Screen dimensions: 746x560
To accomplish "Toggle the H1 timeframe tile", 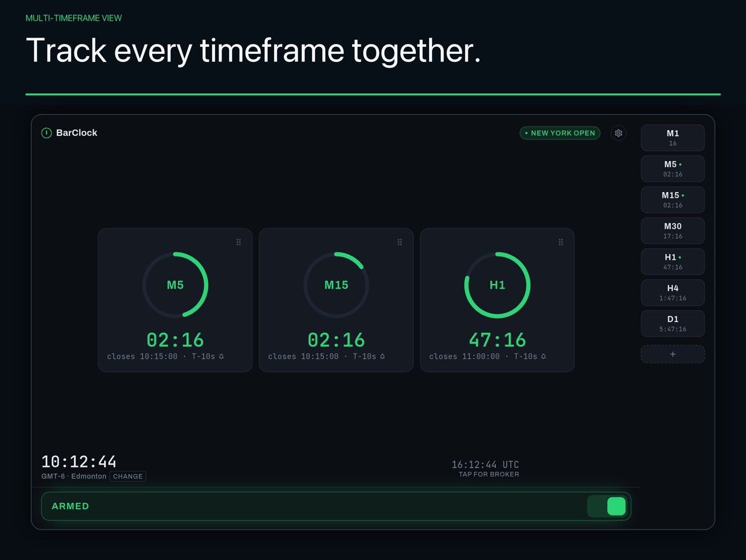I will coord(673,261).
